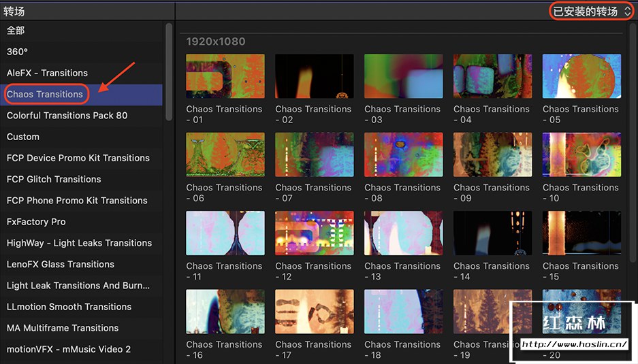Open the 360° transitions category
Screen dimensions: 638x364
pos(17,52)
